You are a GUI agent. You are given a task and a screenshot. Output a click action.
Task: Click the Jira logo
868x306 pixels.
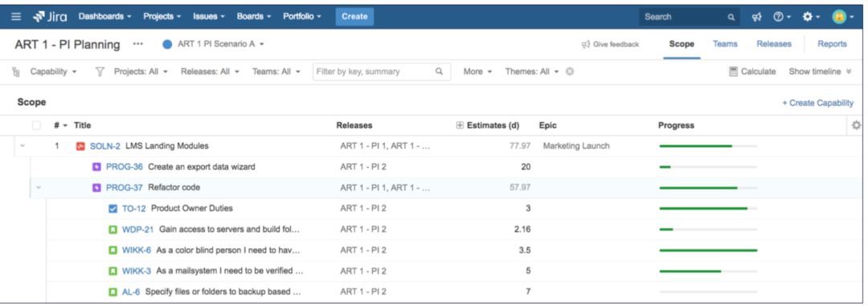click(50, 17)
